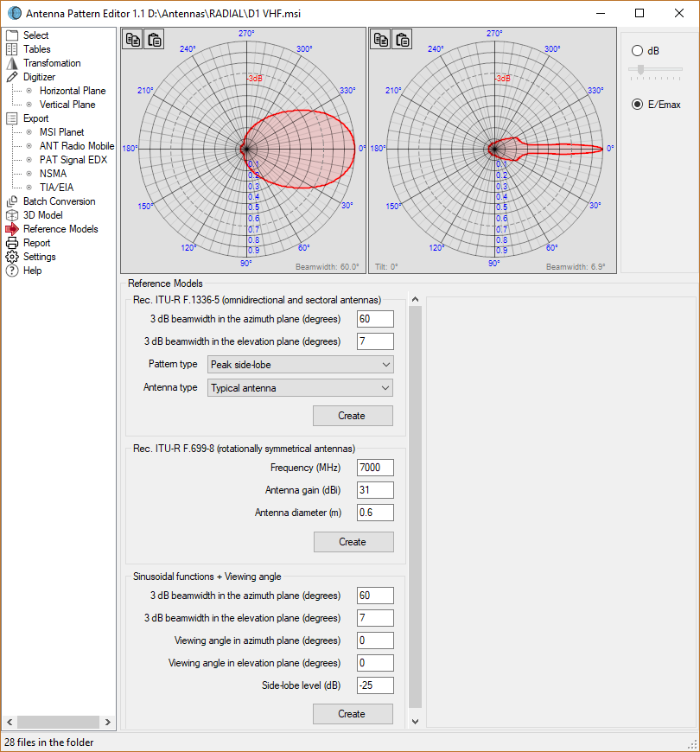Screen dimensions: 700x752
Task: Create the ITU-R F.1336-5 pattern
Action: click(x=353, y=416)
